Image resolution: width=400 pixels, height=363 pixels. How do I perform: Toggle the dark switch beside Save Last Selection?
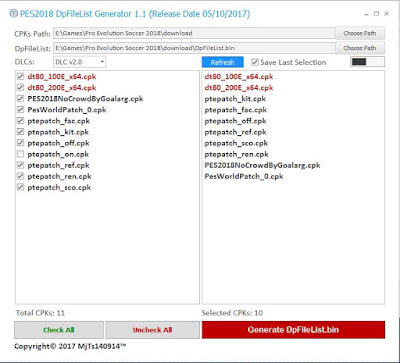tap(367, 62)
